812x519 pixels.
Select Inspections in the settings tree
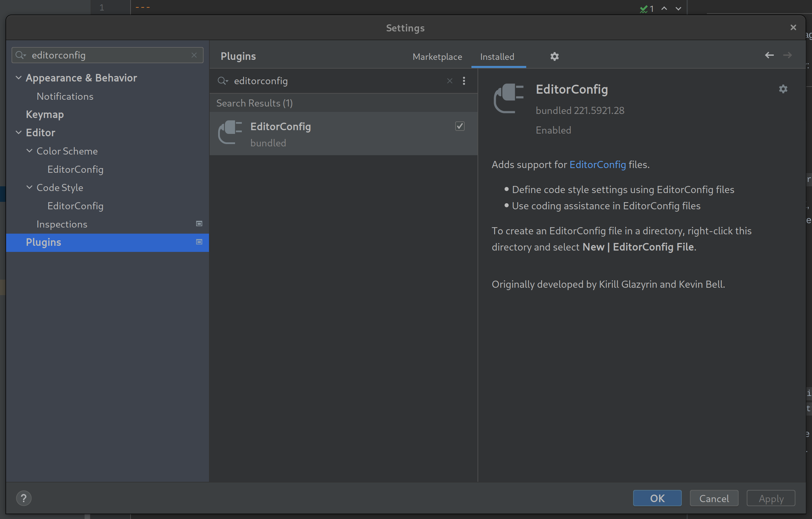tap(62, 224)
